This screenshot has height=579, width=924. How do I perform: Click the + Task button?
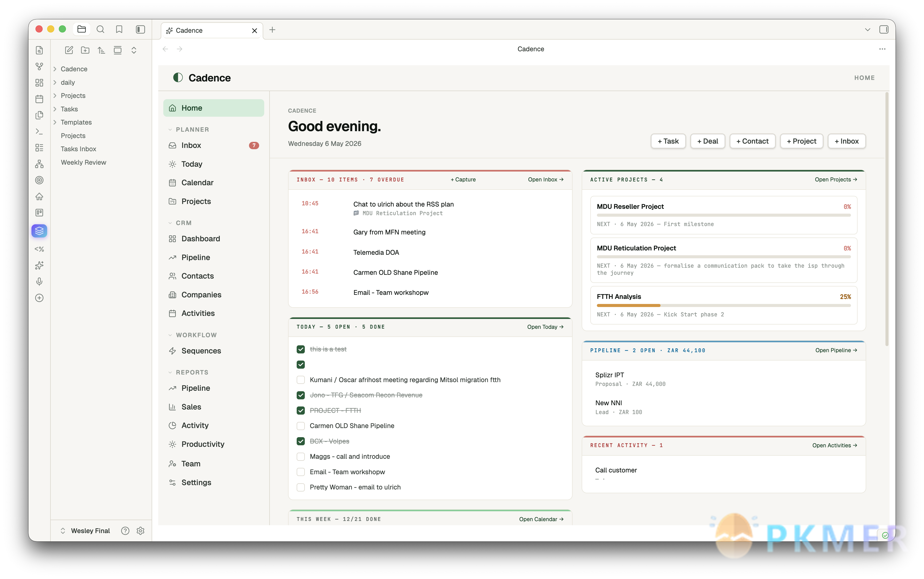pyautogui.click(x=668, y=141)
